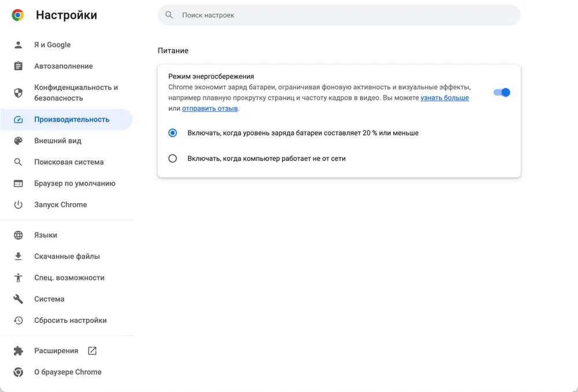The height and width of the screenshot is (392, 578).
Task: Click the отправить отзыв link
Action: 210,109
